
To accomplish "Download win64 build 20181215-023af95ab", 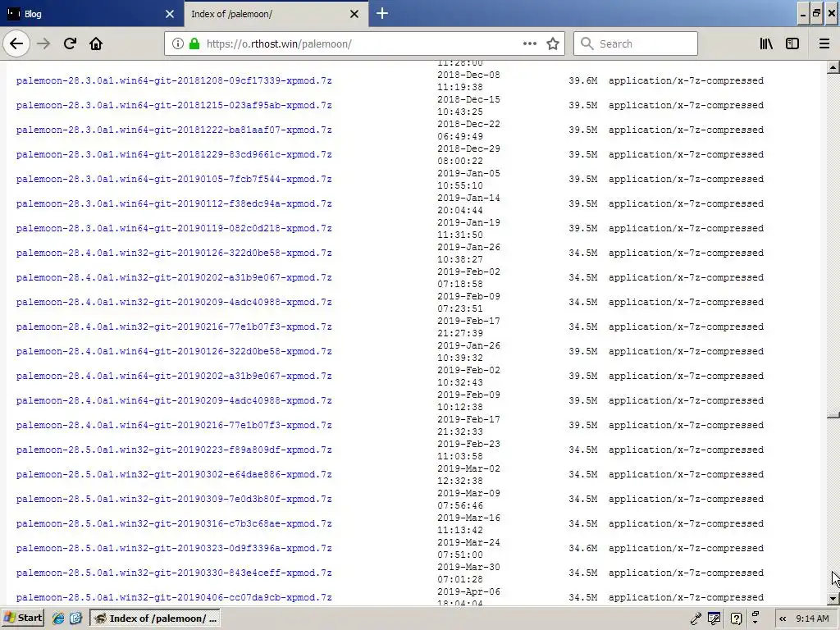I will pyautogui.click(x=174, y=105).
